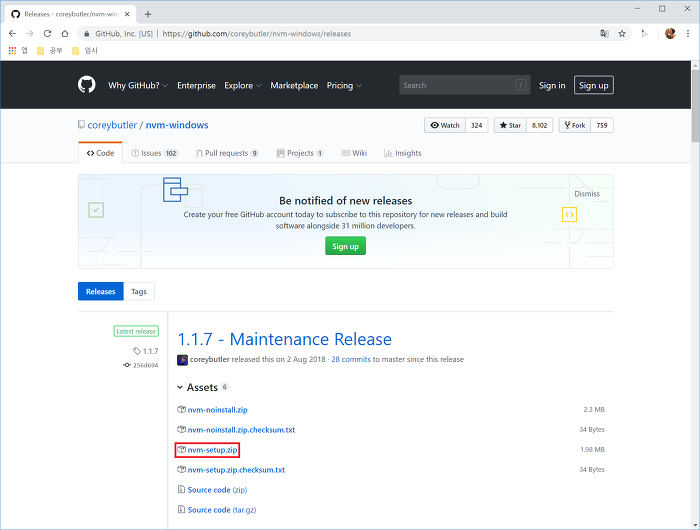Open the 324 watchers count
Image resolution: width=700 pixels, height=530 pixels.
(477, 125)
